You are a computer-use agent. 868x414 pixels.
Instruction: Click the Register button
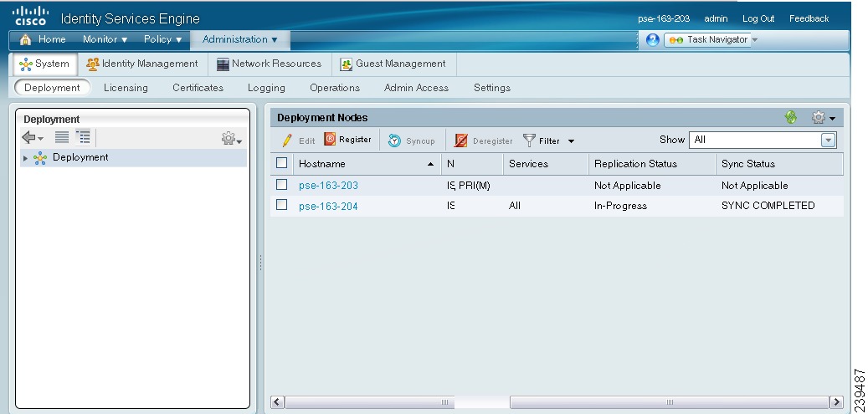pyautogui.click(x=347, y=140)
